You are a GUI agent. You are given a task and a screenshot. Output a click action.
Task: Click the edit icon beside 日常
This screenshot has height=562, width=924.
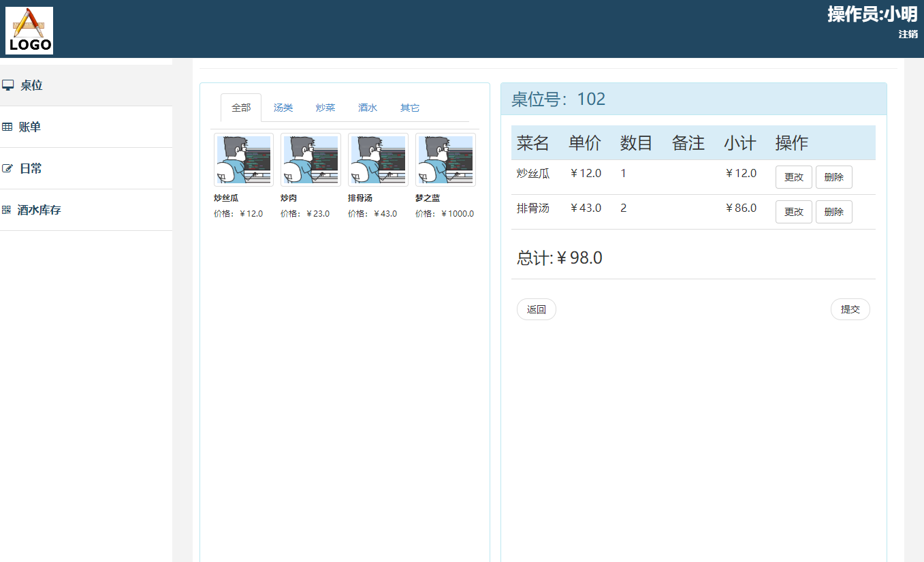click(x=7, y=168)
